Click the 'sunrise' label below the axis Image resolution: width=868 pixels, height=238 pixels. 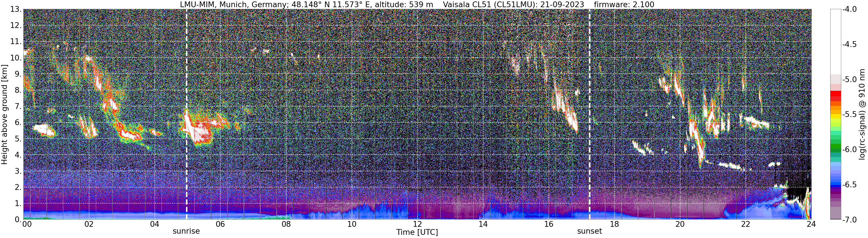186,231
